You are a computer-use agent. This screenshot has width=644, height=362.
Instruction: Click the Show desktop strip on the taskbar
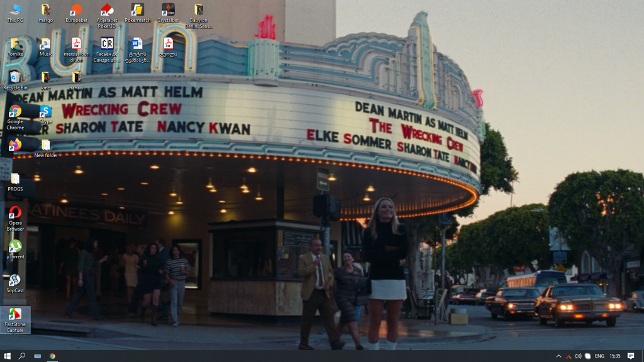click(x=643, y=356)
